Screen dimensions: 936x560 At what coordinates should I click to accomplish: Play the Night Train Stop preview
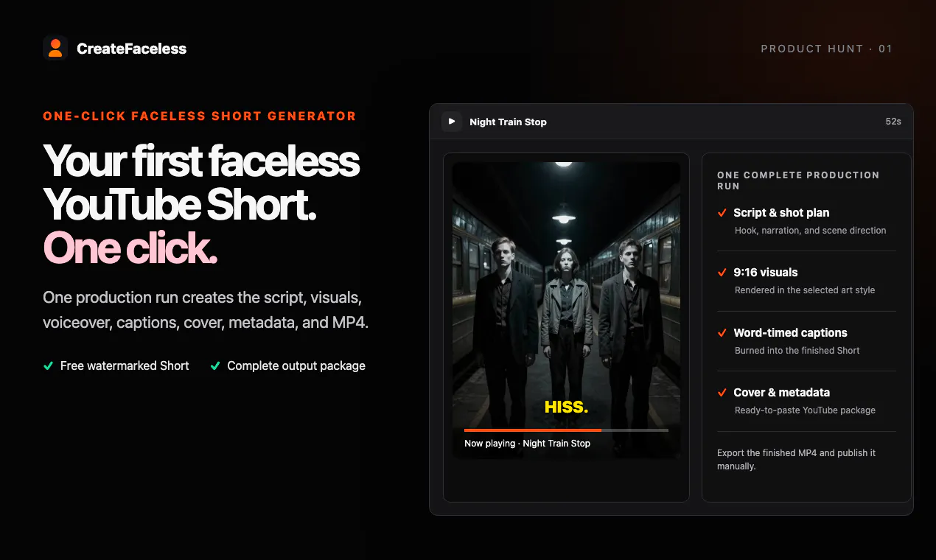coord(452,122)
